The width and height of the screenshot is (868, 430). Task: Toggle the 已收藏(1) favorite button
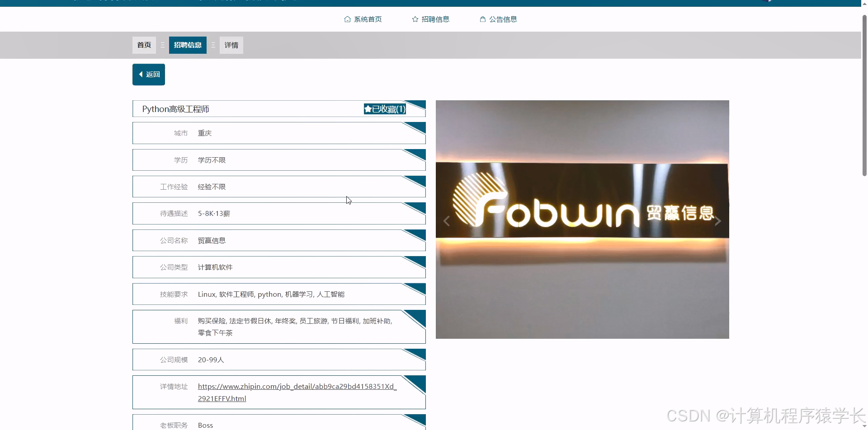(385, 109)
